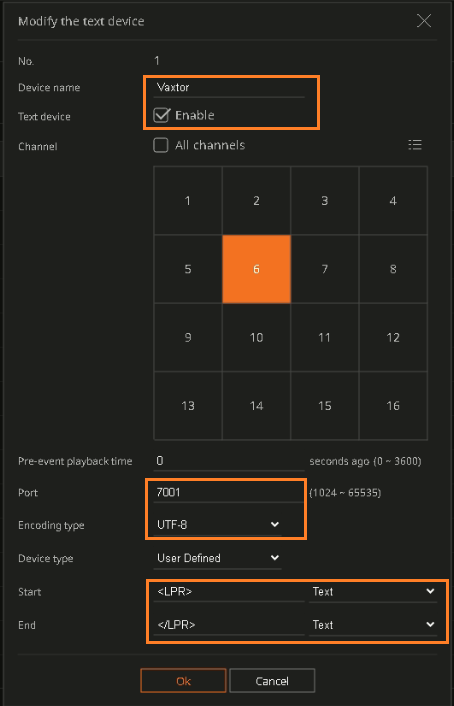The width and height of the screenshot is (454, 706).
Task: Deselect highlighted channel 6
Action: tap(256, 269)
